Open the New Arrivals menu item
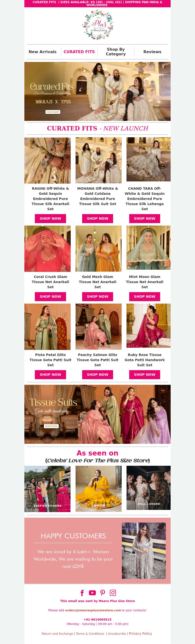The height and width of the screenshot is (644, 195). [42, 52]
